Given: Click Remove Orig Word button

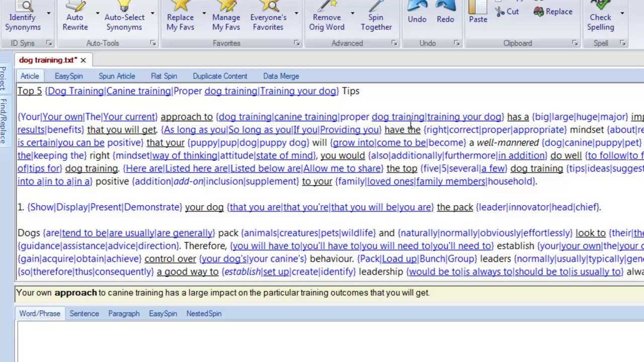Looking at the screenshot, I should [x=327, y=16].
